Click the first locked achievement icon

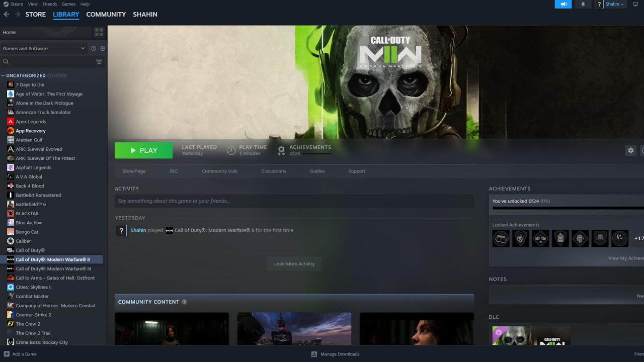[x=501, y=238]
